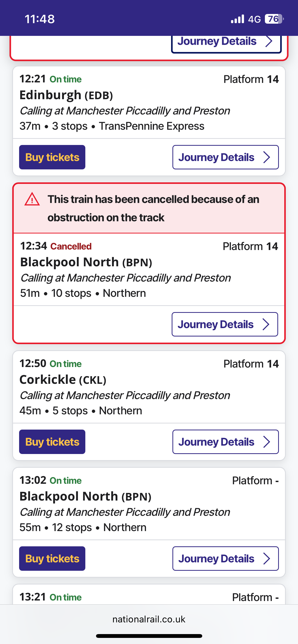Select the 12:34 Cancelled Blackpool North heading
Viewport: 298px width, 644px height.
point(86,262)
